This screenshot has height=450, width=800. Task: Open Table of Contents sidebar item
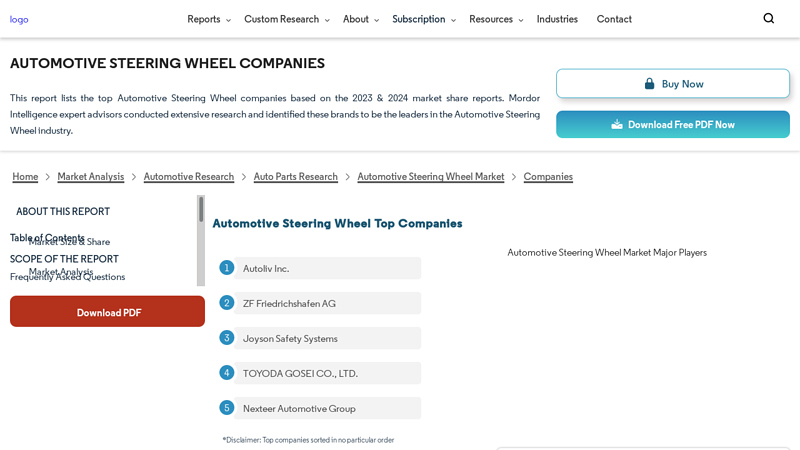(x=47, y=238)
